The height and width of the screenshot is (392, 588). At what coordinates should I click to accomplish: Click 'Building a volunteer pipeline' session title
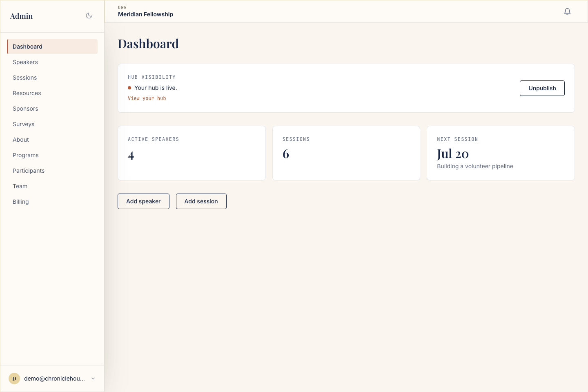pyautogui.click(x=475, y=166)
